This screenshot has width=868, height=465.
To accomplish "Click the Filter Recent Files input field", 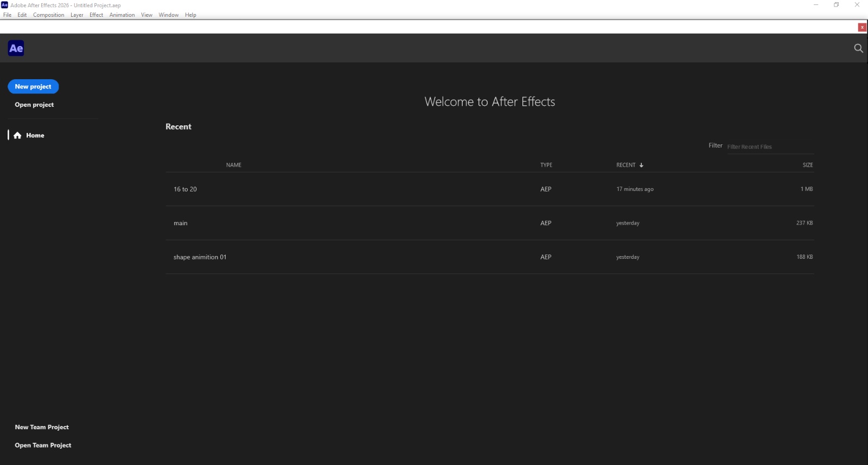I will [770, 147].
